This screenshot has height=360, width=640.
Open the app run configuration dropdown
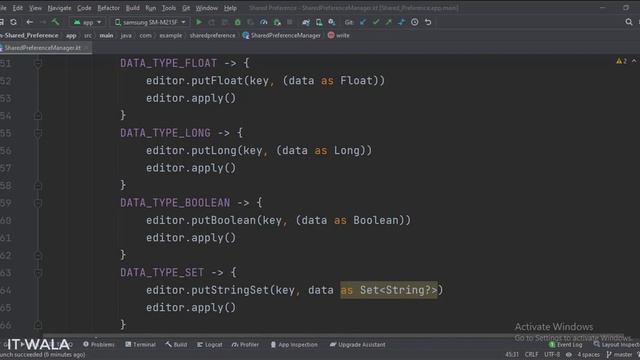87,22
